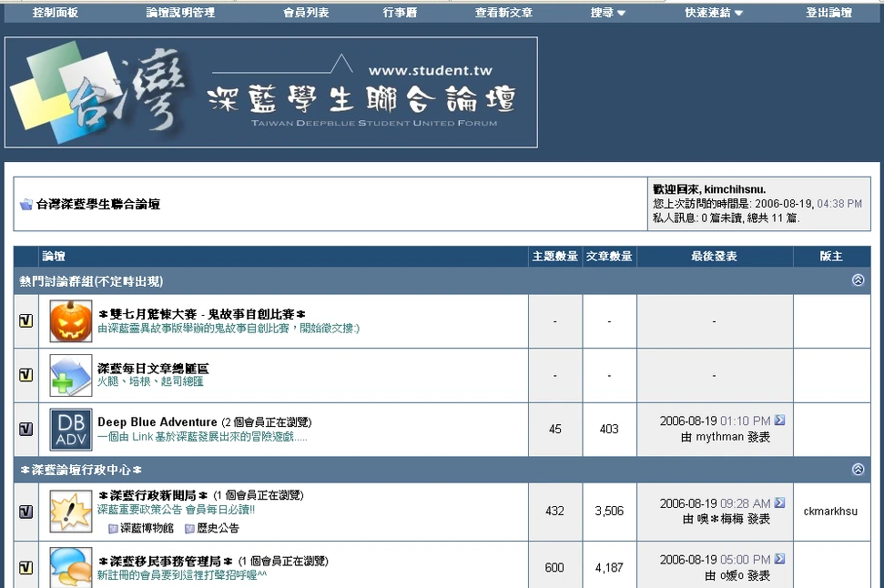Open moderator ckmarkhsu's profile link
The width and height of the screenshot is (884, 588).
pyautogui.click(x=830, y=512)
